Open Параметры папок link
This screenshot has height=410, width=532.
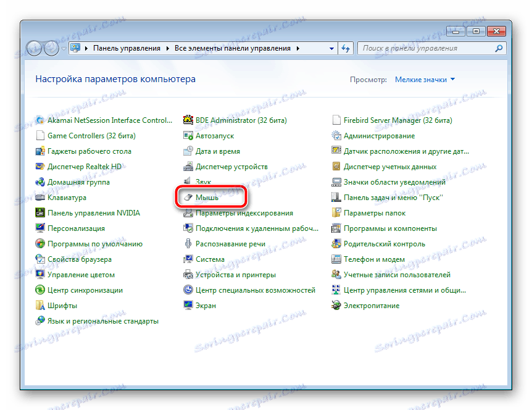point(375,213)
